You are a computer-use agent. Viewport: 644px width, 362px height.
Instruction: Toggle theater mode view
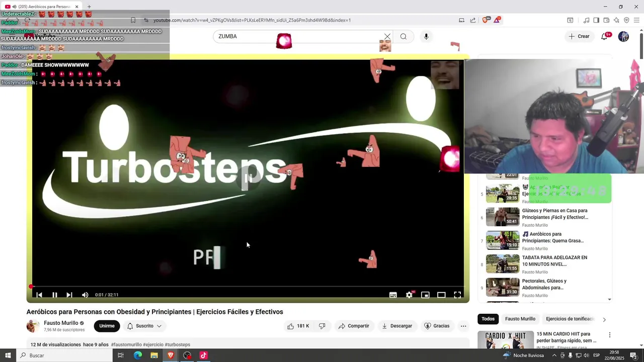[441, 295]
